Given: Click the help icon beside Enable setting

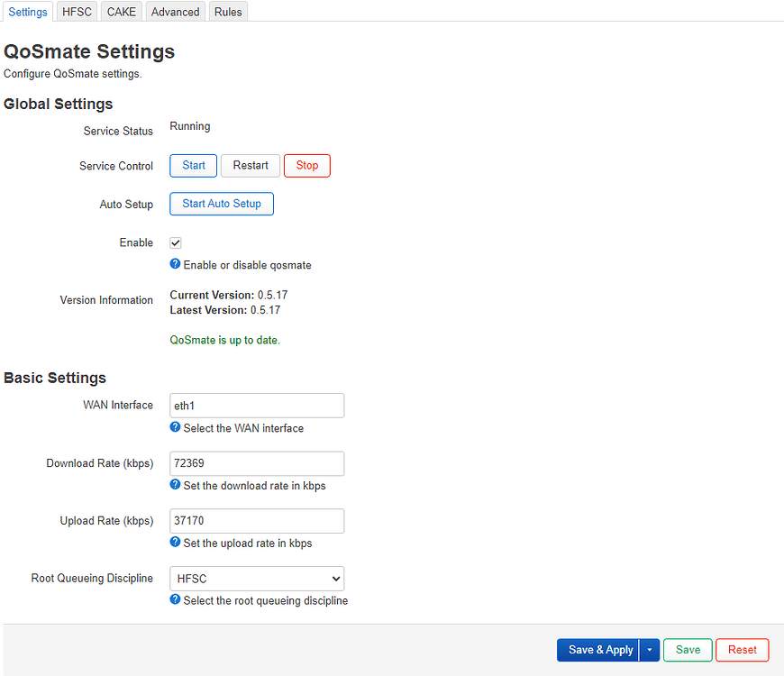Looking at the screenshot, I should [174, 265].
